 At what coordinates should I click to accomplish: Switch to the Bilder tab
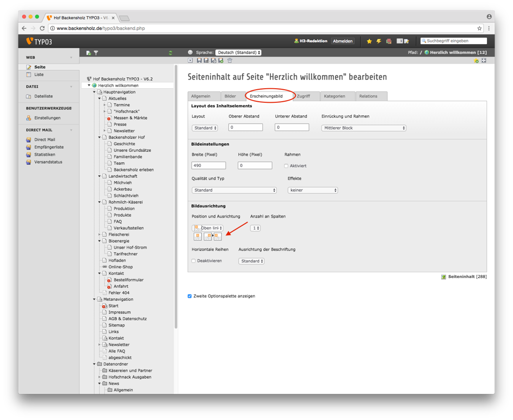pos(230,96)
